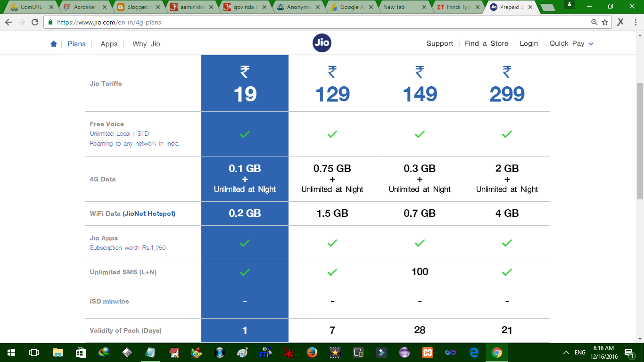Open FTP client from taskbar
Screen dimensions: 644x362
[265, 353]
